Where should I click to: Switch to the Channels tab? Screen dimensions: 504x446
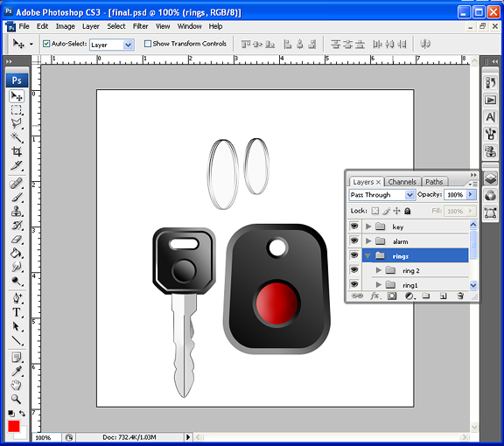click(402, 182)
